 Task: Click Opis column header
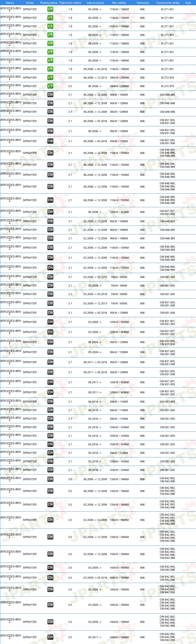point(188,3)
